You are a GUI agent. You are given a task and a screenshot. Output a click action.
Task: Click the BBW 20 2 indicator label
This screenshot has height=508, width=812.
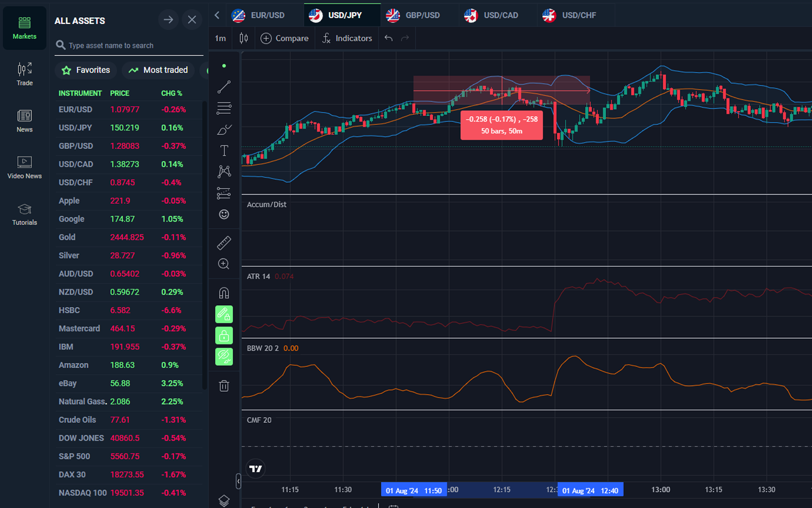pyautogui.click(x=263, y=348)
